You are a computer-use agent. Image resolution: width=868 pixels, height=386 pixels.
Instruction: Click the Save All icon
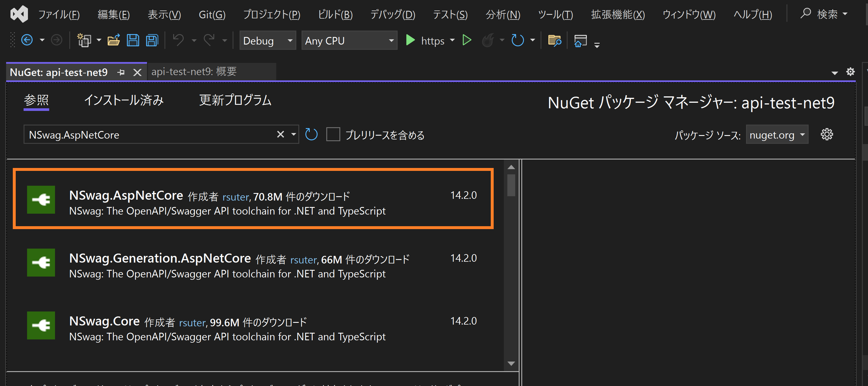(152, 40)
